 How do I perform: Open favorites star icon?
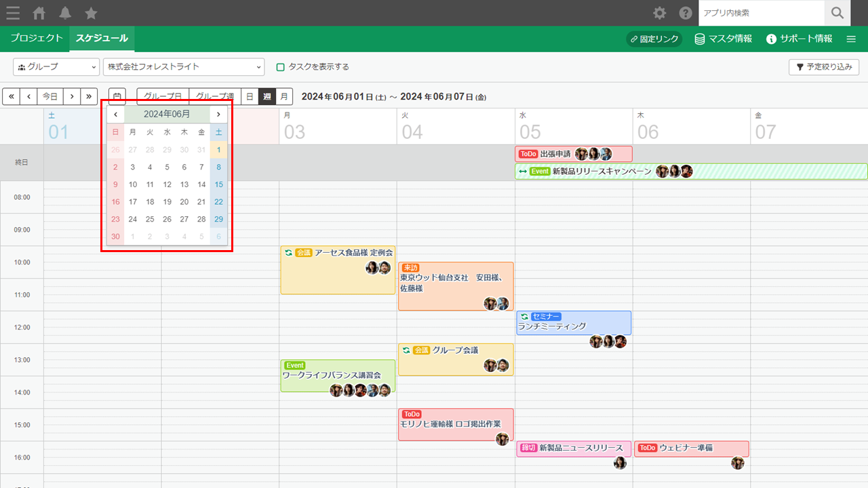click(x=91, y=13)
